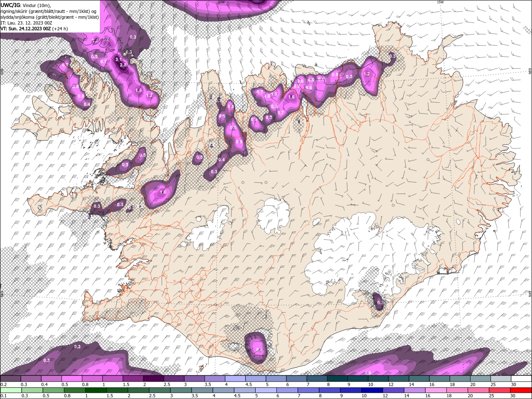Click the "3.1" snowfall value on the map

click(118, 60)
